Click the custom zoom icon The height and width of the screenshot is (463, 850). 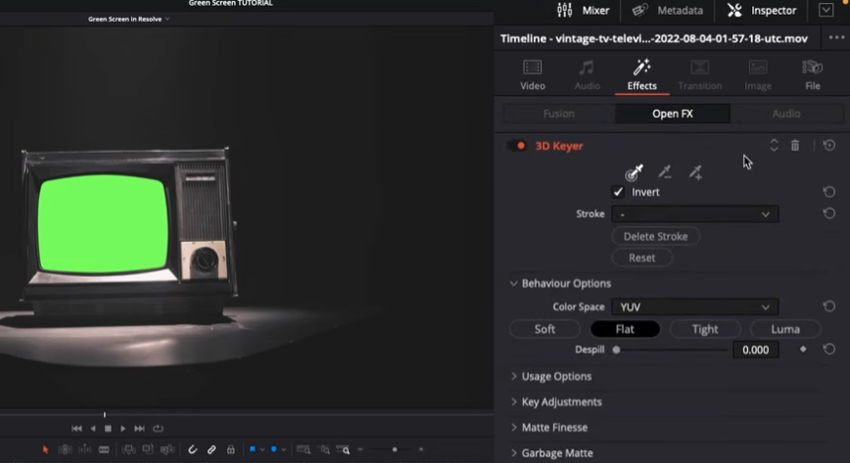pos(343,449)
